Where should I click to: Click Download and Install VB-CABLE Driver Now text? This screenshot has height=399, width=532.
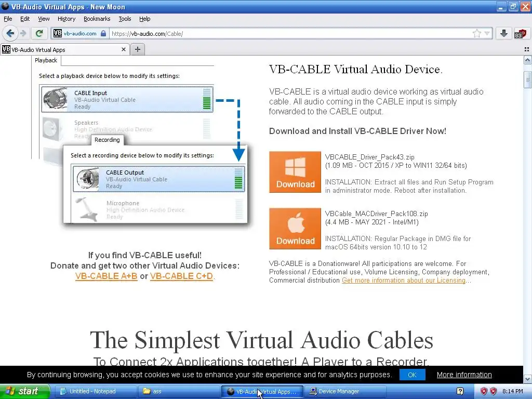(357, 131)
